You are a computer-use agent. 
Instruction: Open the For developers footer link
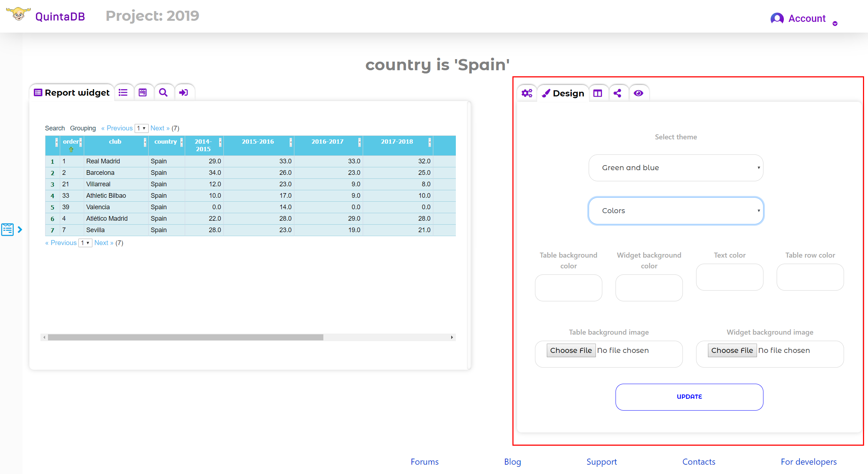tap(809, 462)
